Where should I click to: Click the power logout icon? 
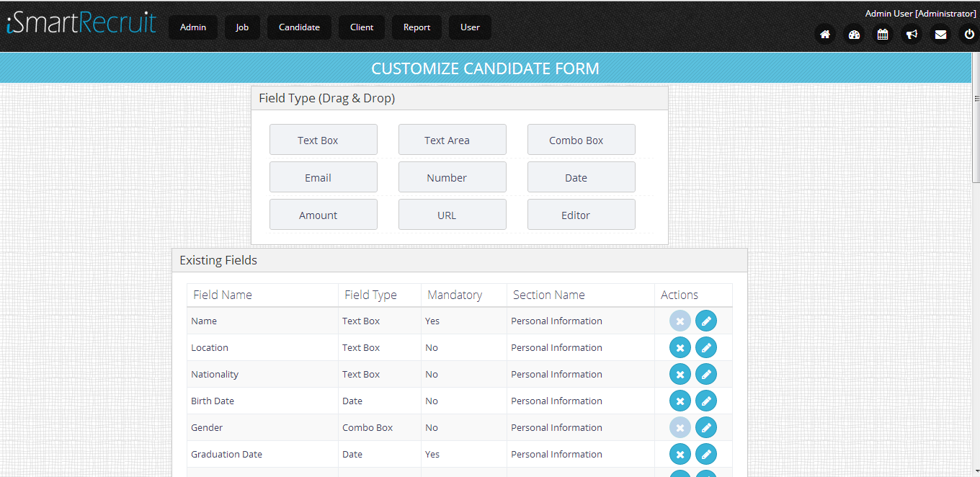[x=969, y=35]
